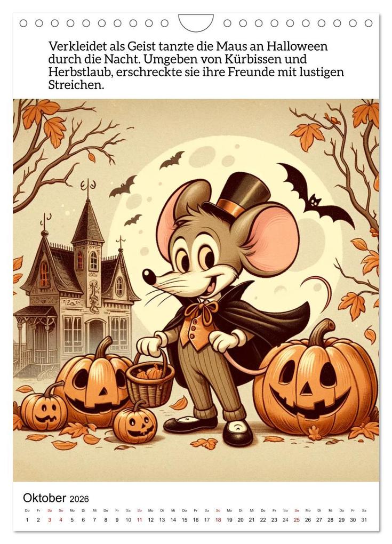Click the mouse's black nose

(149, 276)
